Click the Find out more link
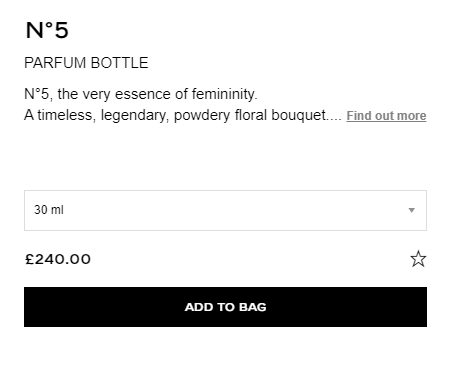This screenshot has width=460, height=369. click(x=386, y=116)
